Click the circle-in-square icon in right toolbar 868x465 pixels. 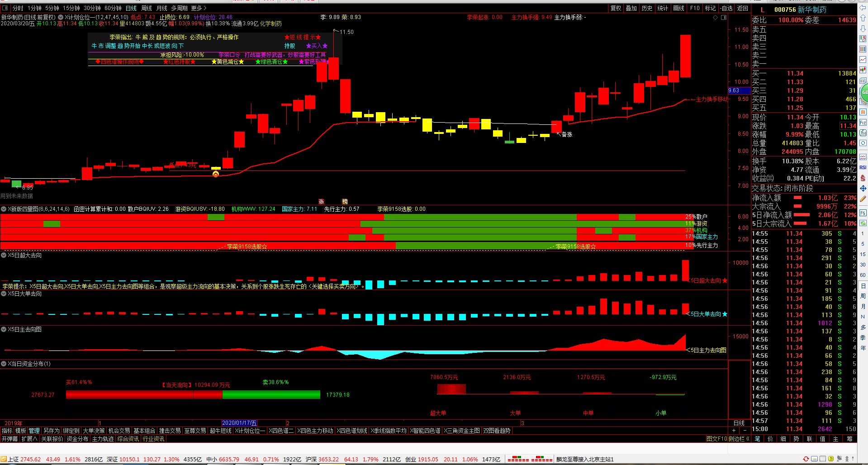[x=863, y=143]
